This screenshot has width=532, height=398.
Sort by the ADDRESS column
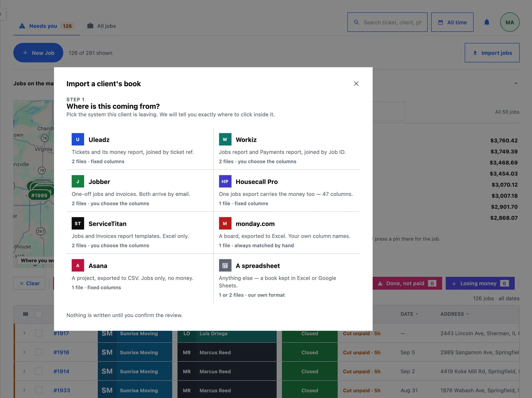(x=454, y=314)
